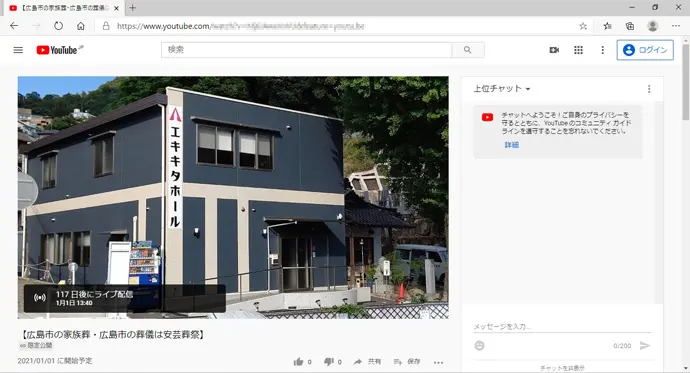This screenshot has width=690, height=373.
Task: Share the video via 共有
Action: tap(367, 362)
